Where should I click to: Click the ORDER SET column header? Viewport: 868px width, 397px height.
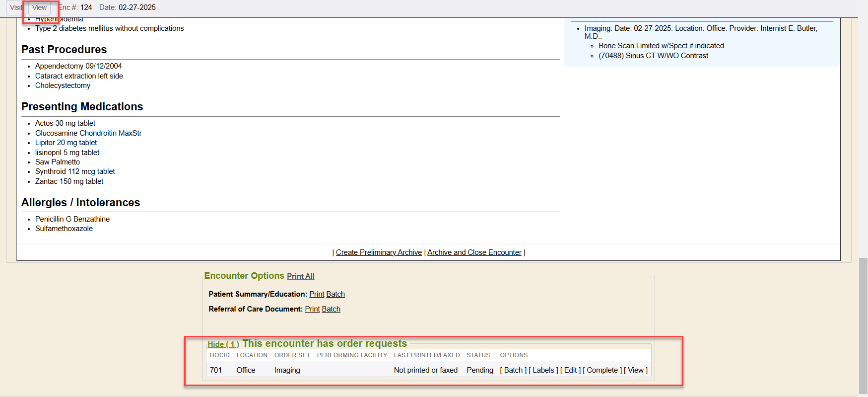[x=292, y=355]
